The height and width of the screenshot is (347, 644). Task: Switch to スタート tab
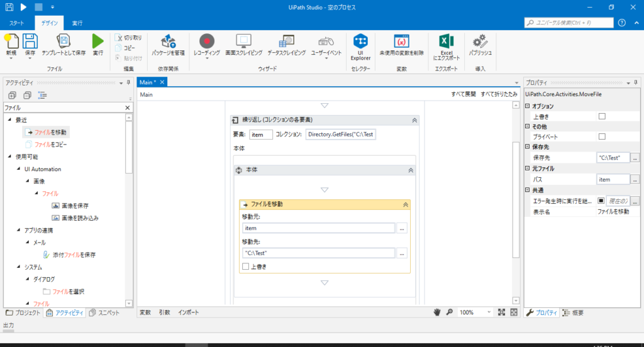[17, 23]
